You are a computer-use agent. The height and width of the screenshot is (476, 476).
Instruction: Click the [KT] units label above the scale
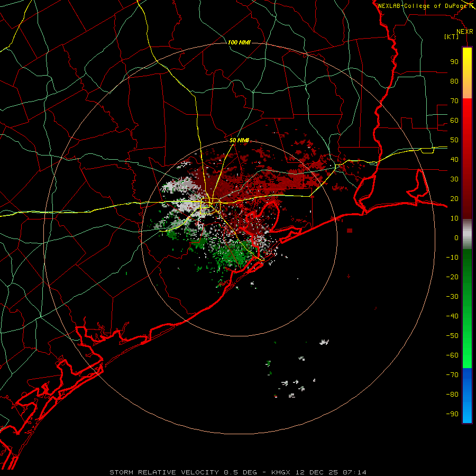pos(451,36)
